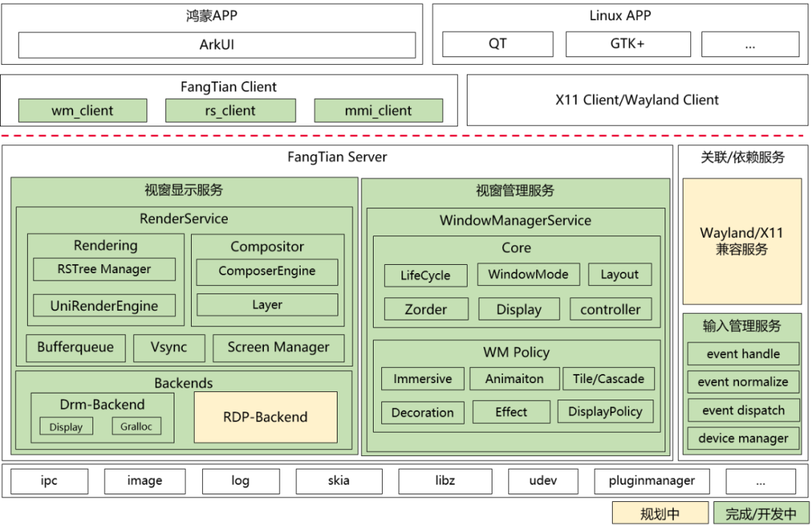The height and width of the screenshot is (526, 812).
Task: Select the Decoration block
Action: [423, 412]
